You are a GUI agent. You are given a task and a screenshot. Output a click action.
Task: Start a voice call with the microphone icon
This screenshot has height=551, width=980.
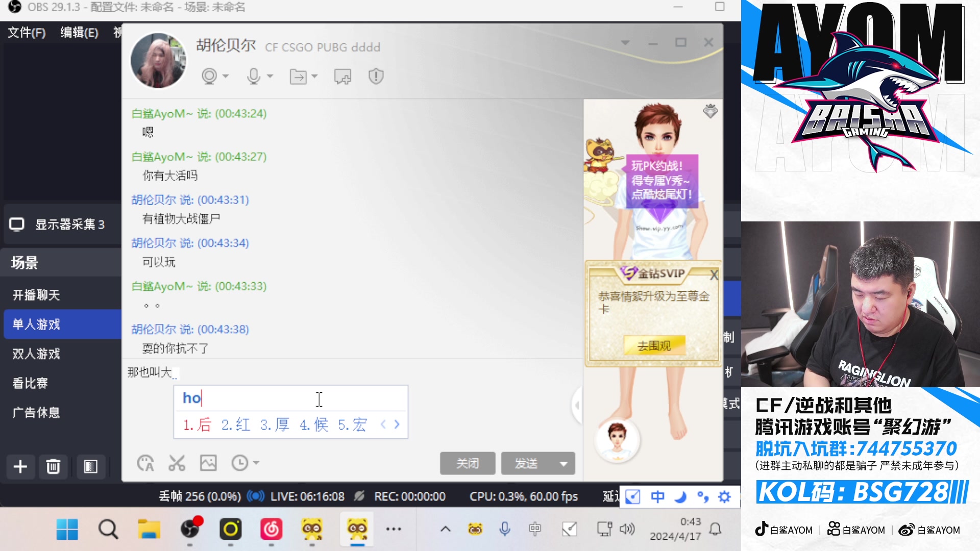254,77
